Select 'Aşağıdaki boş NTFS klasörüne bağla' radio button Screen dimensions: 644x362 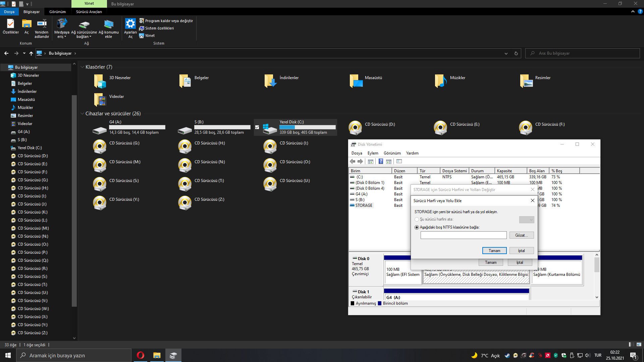(417, 227)
